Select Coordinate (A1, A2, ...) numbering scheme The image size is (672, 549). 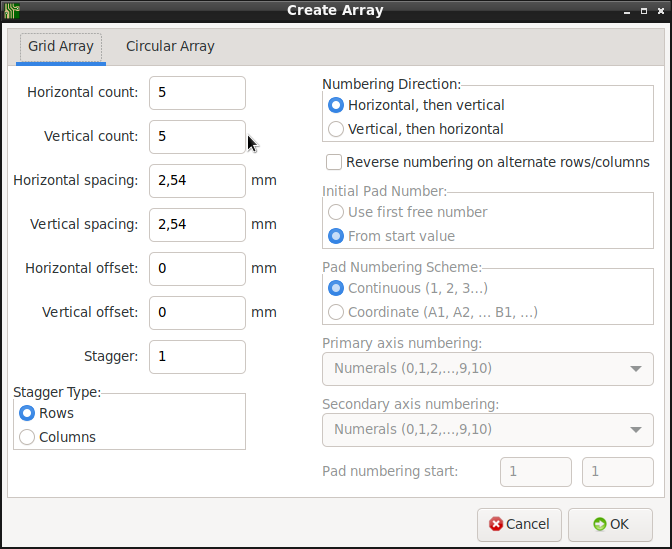point(432,312)
